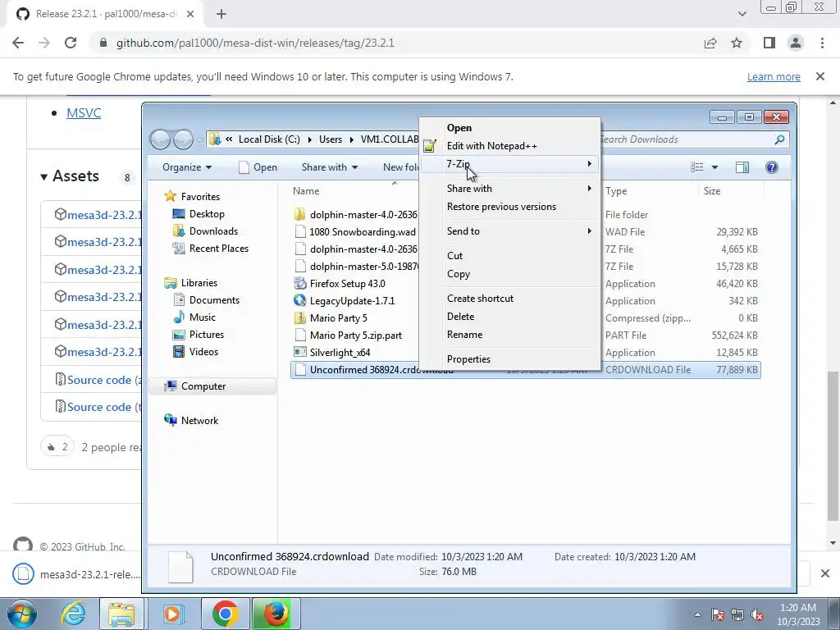Open Chrome three-dot menu

coord(822,43)
